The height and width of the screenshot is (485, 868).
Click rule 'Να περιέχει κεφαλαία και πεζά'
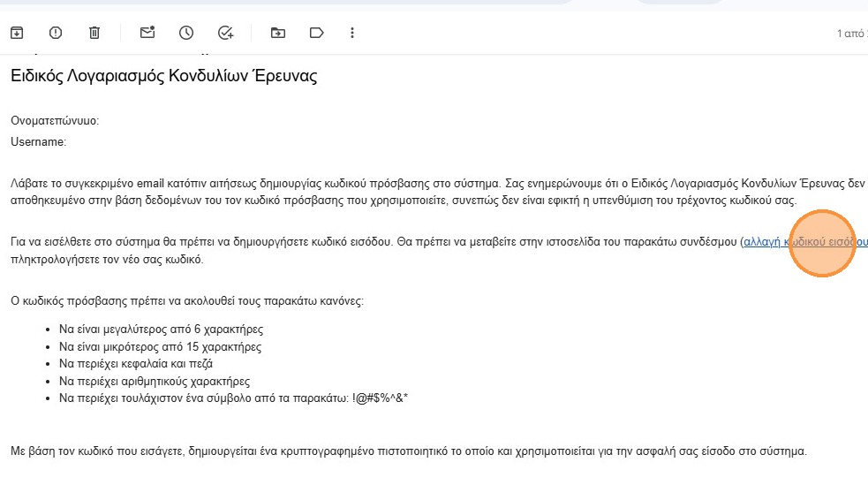click(x=136, y=364)
